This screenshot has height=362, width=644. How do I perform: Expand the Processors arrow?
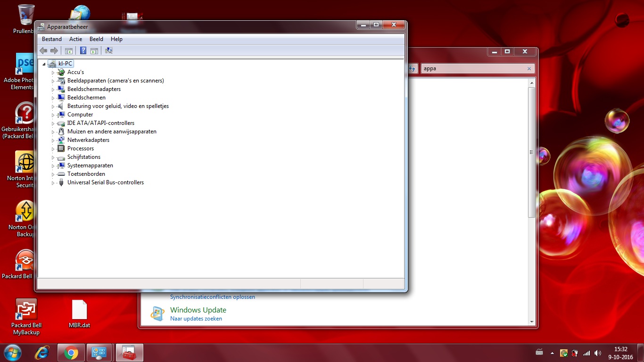(53, 149)
